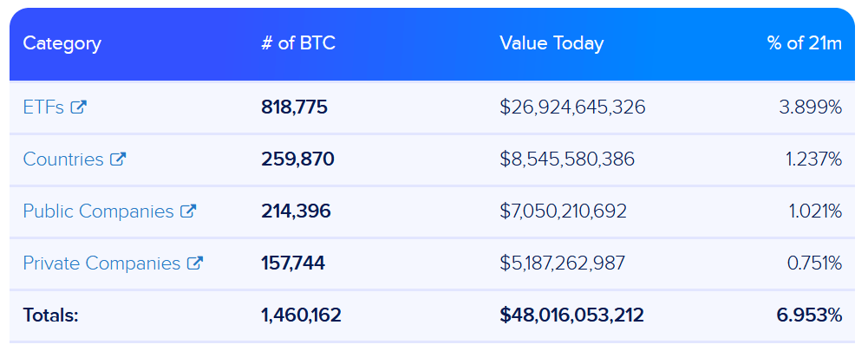Select the total percentage 6.953%
This screenshot has width=868, height=351.
(809, 315)
